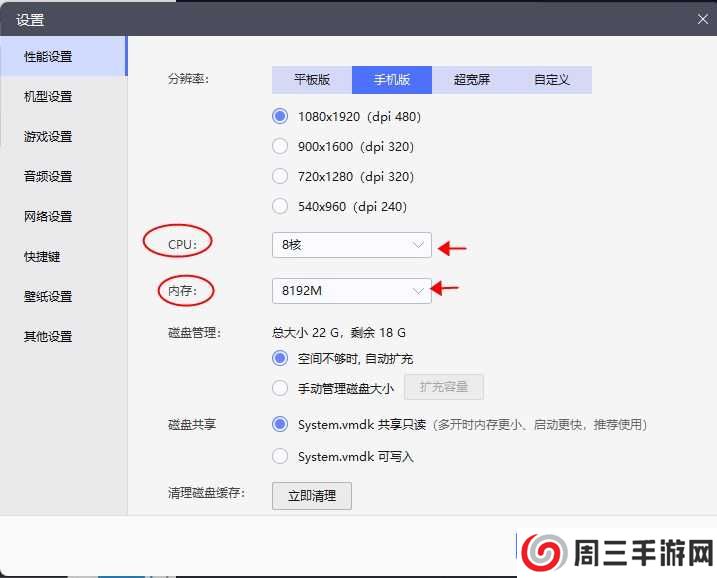
Task: Switch to 游戏设置 section
Action: [x=48, y=137]
